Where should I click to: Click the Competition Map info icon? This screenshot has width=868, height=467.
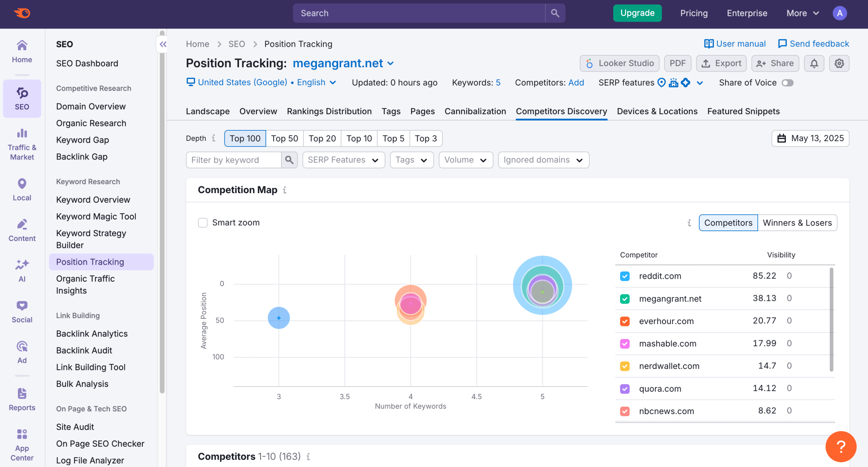tap(285, 190)
